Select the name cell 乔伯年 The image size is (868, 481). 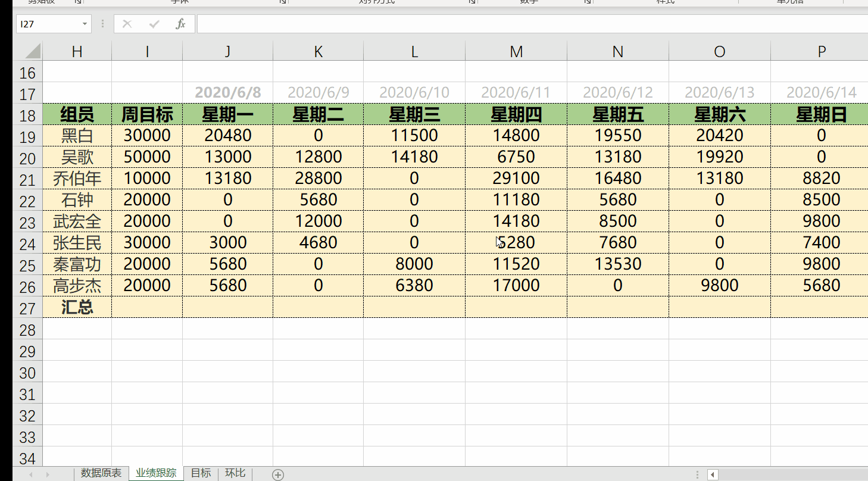[77, 179]
